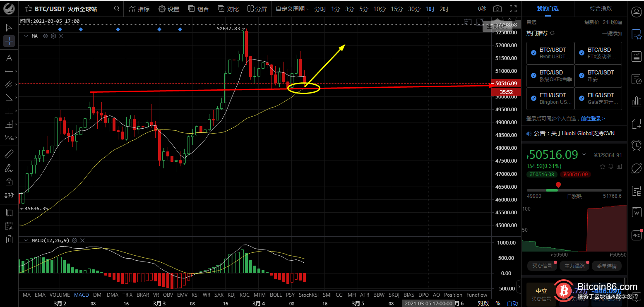The image size is (644, 307).
Task: Open the PRO sidebar feature
Action: [636, 235]
